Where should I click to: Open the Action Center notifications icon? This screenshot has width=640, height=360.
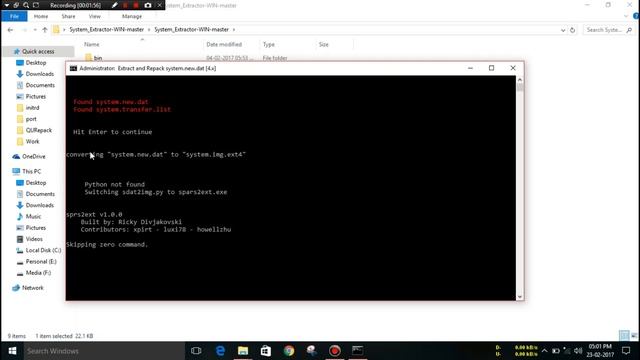[x=626, y=351]
